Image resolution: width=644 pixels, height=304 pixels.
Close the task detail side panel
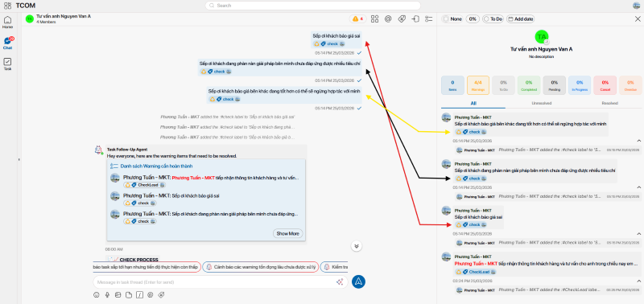click(x=638, y=18)
